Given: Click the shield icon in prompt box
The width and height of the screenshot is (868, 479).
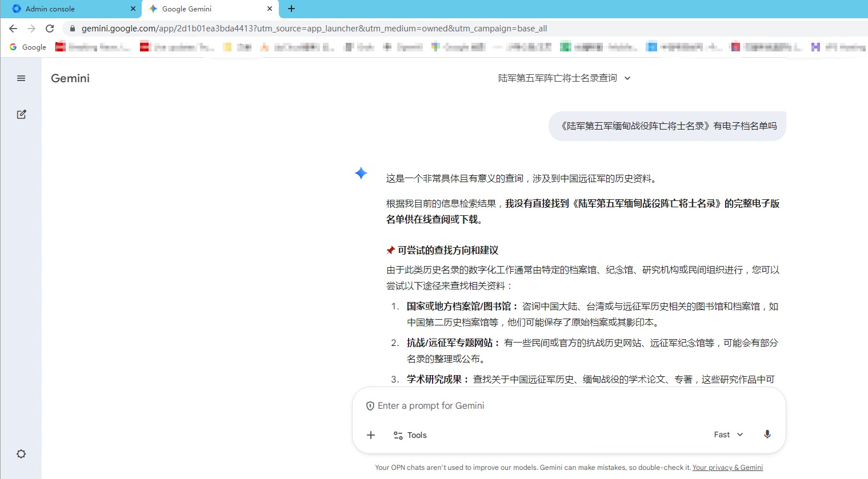Looking at the screenshot, I should coord(370,406).
